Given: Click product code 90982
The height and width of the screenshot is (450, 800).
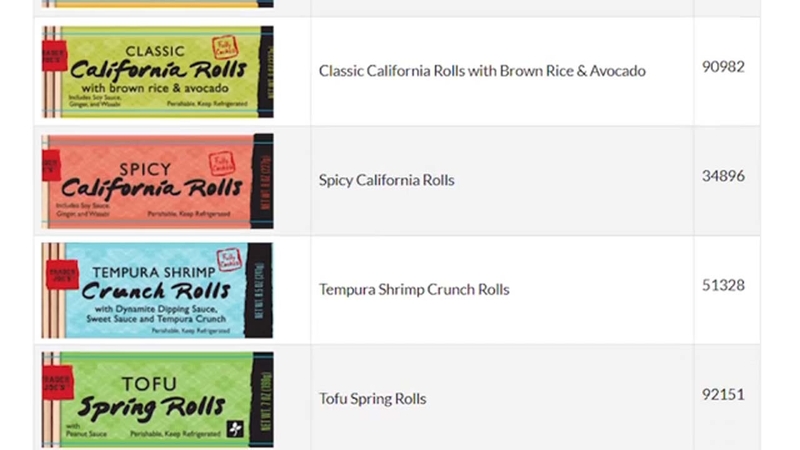Looking at the screenshot, I should tap(723, 67).
